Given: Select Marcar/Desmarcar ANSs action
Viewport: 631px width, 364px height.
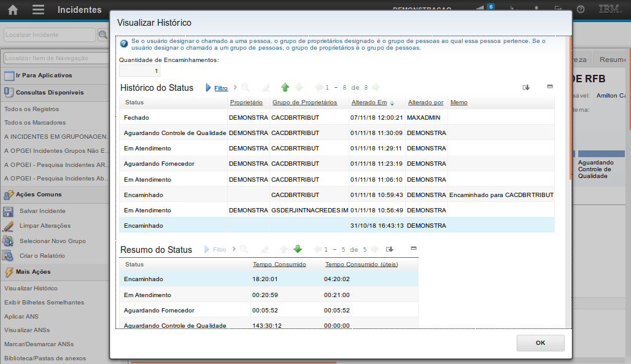Looking at the screenshot, I should pyautogui.click(x=39, y=344).
